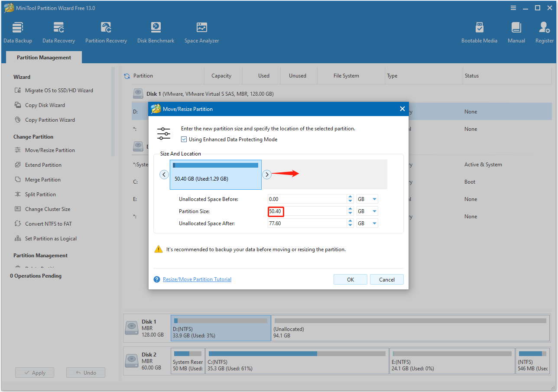Image resolution: width=558 pixels, height=392 pixels.
Task: Click the Register icon
Action: click(544, 31)
